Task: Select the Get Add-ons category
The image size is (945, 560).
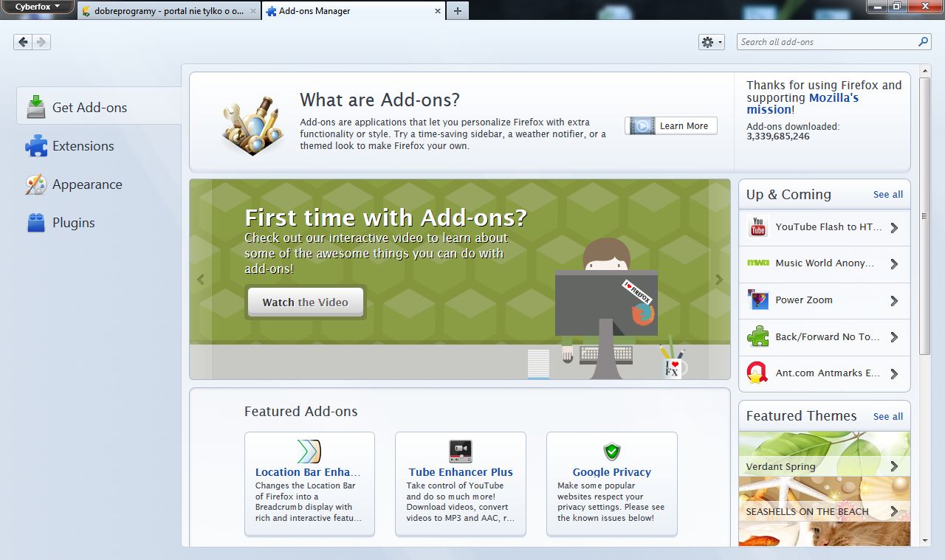Action: click(x=99, y=107)
